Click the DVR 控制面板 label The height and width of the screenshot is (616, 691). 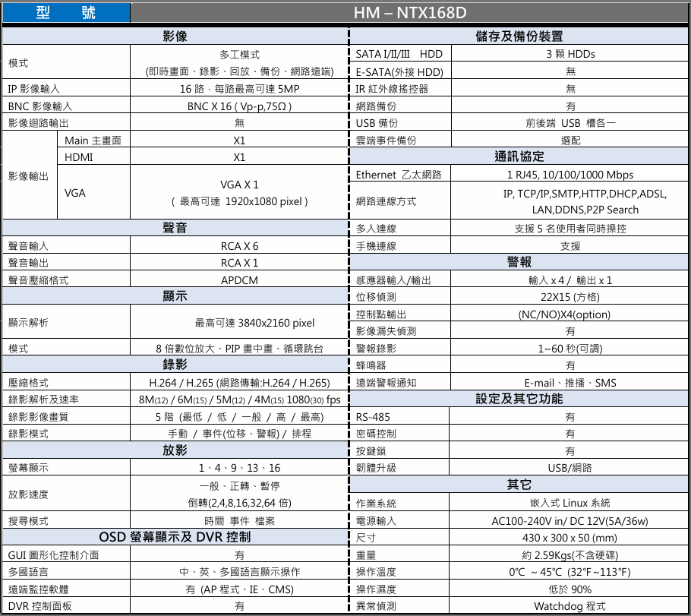pyautogui.click(x=39, y=606)
